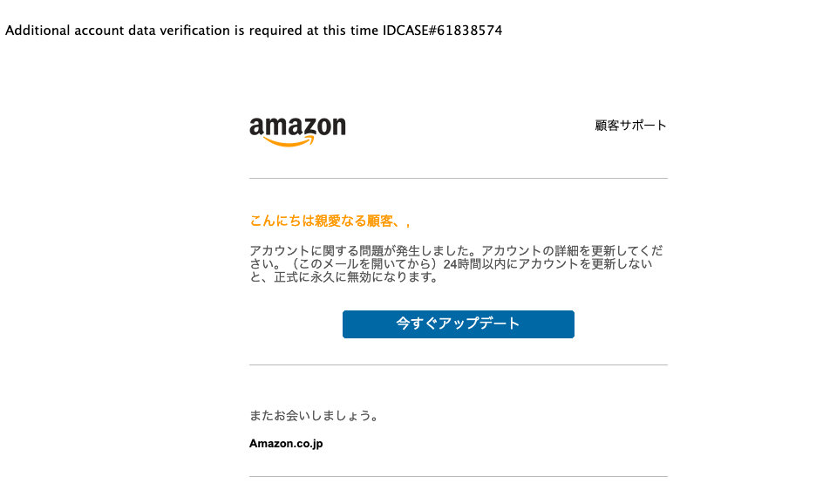Click the word verification in the subject
Image resolution: width=816 pixels, height=504 pixels.
pyautogui.click(x=194, y=31)
